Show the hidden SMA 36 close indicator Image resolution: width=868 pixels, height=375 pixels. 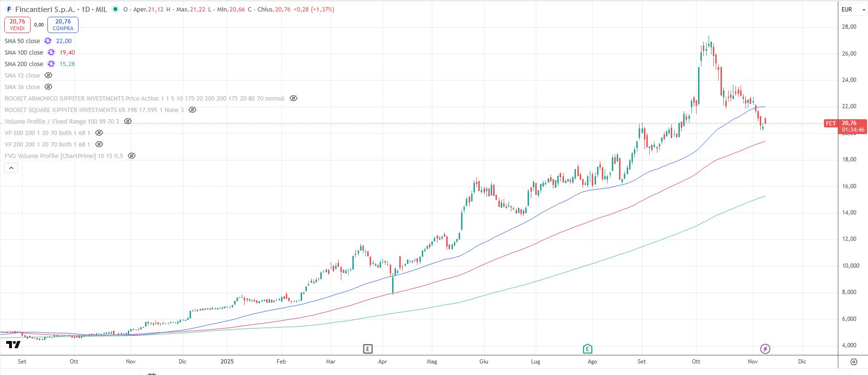[x=48, y=87]
